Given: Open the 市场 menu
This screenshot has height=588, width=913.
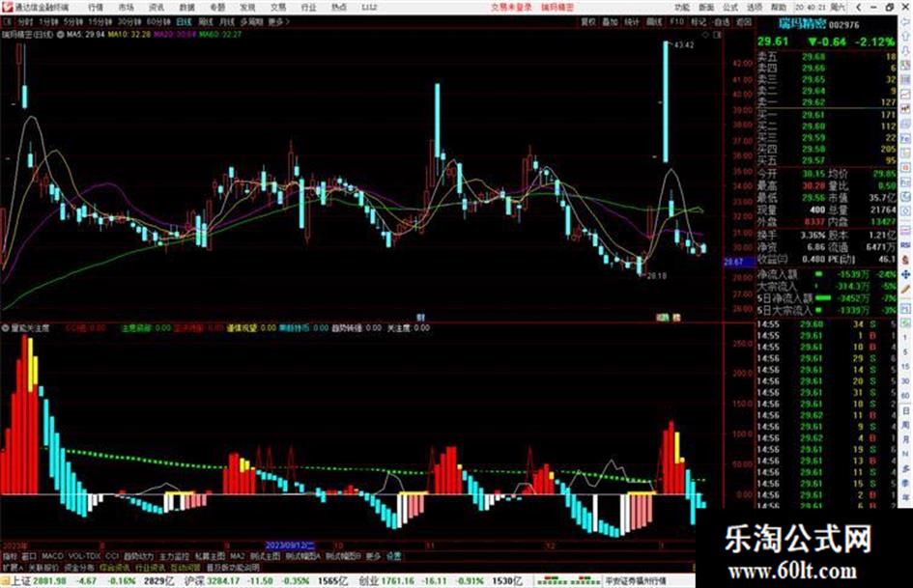Looking at the screenshot, I should tap(126, 7).
